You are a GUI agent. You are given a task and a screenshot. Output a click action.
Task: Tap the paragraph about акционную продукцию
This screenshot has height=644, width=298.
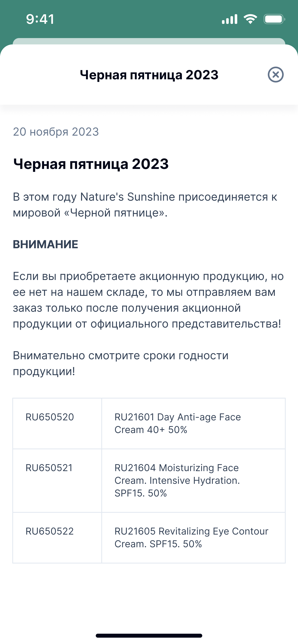(148, 300)
